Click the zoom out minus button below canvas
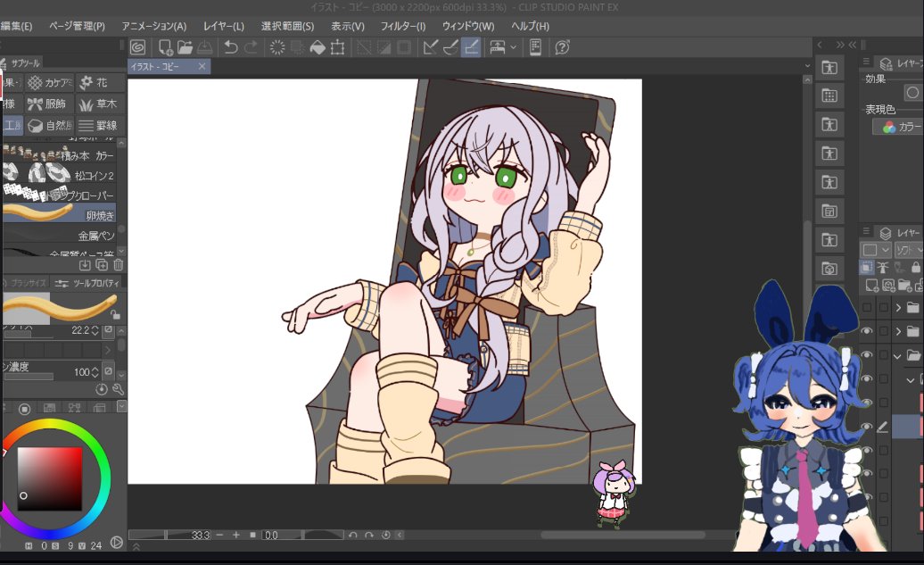Screen dimensions: 924x565 tap(219, 535)
